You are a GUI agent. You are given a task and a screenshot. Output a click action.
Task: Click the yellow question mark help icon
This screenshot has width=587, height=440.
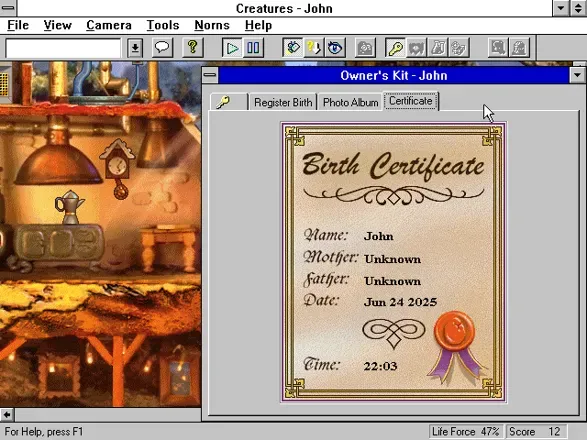[x=192, y=48]
